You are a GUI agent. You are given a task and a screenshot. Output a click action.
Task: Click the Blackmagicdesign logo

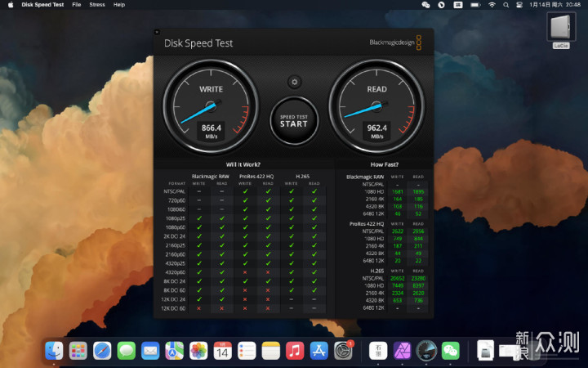pyautogui.click(x=395, y=43)
